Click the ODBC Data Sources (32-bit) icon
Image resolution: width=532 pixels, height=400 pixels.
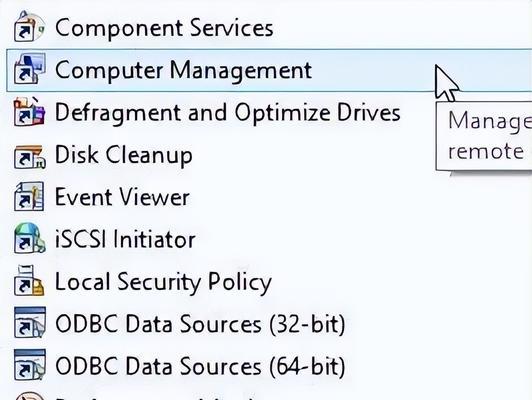click(x=30, y=323)
